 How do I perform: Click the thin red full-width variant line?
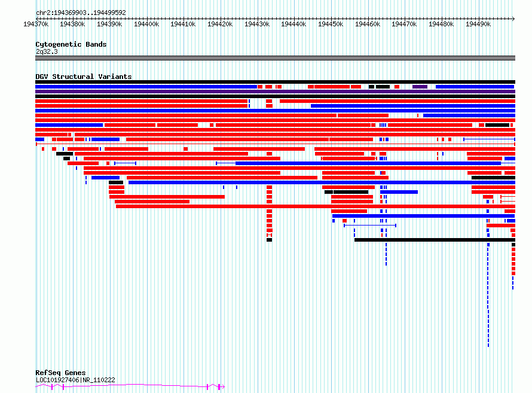pyautogui.click(x=275, y=144)
